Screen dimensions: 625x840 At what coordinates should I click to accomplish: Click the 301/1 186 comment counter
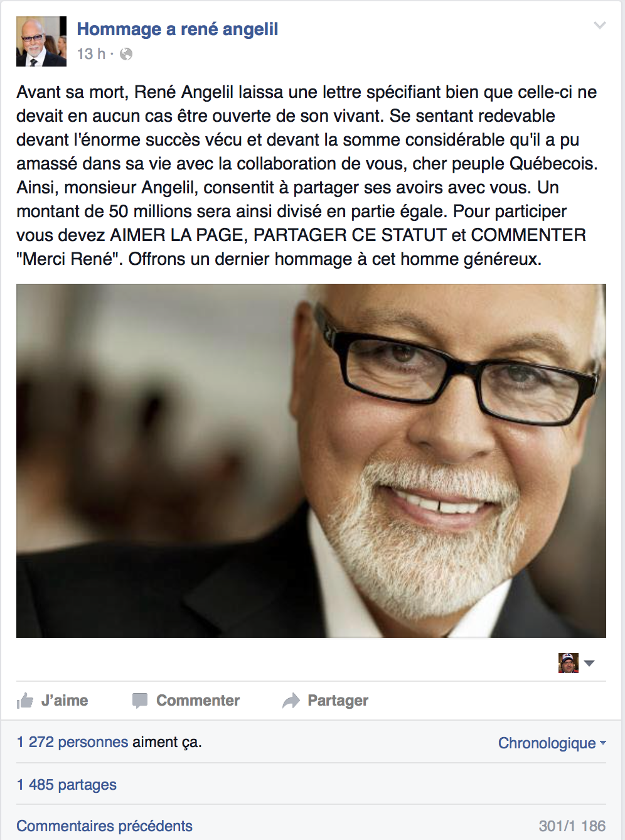572,826
